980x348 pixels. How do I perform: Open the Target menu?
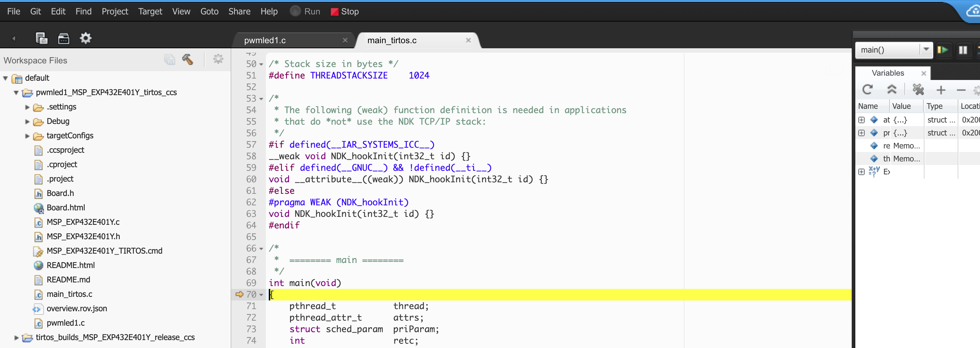(150, 12)
